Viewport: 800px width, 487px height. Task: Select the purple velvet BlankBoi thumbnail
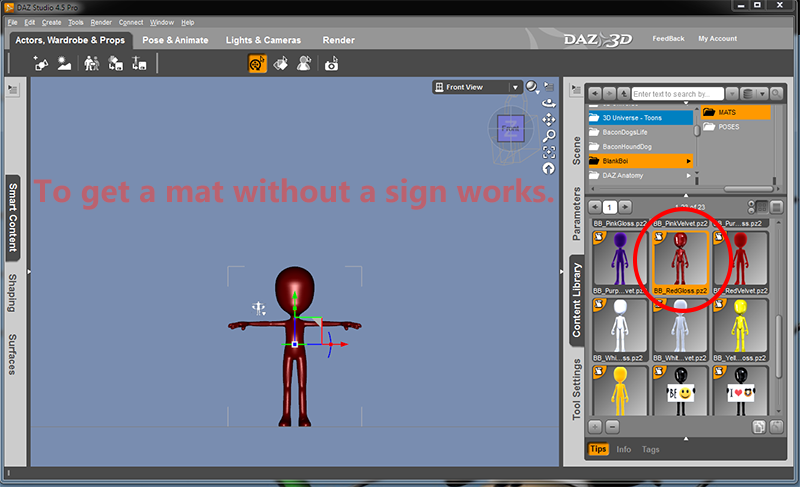pyautogui.click(x=619, y=263)
